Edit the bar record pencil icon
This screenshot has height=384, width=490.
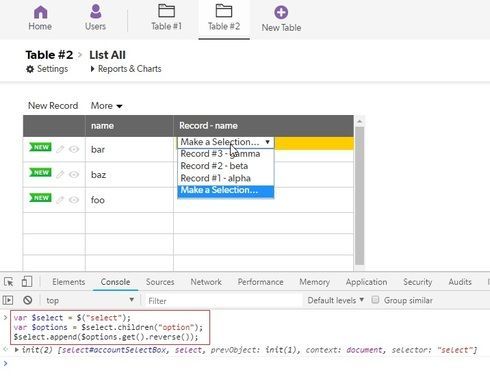click(60, 149)
